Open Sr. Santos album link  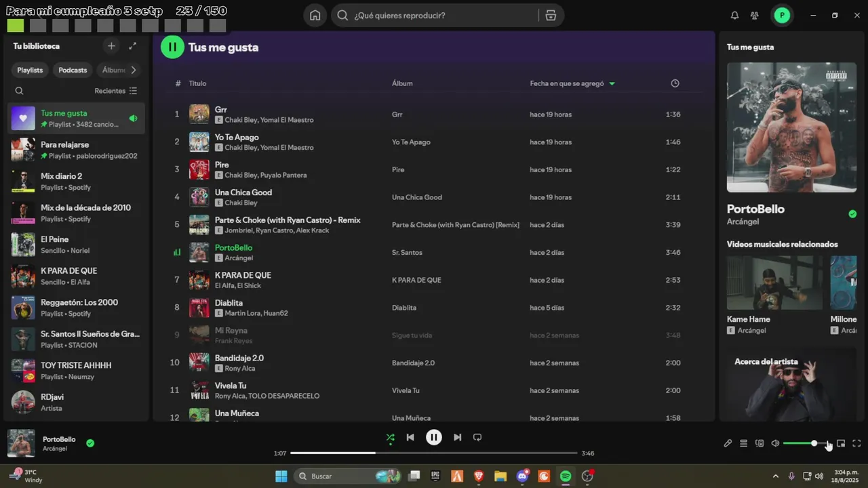pos(407,253)
